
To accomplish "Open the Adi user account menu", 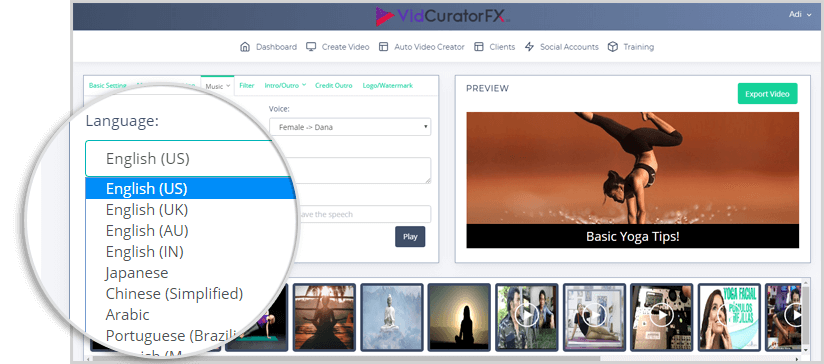I will (x=800, y=15).
